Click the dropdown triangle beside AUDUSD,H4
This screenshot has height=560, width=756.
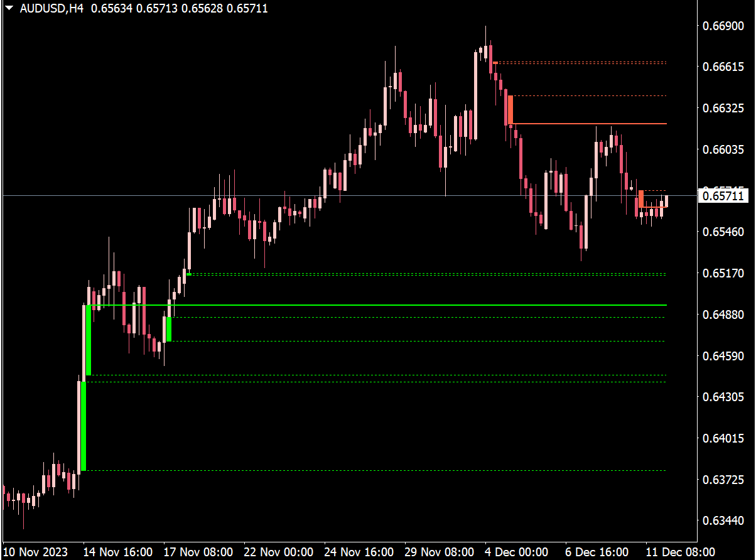9,8
